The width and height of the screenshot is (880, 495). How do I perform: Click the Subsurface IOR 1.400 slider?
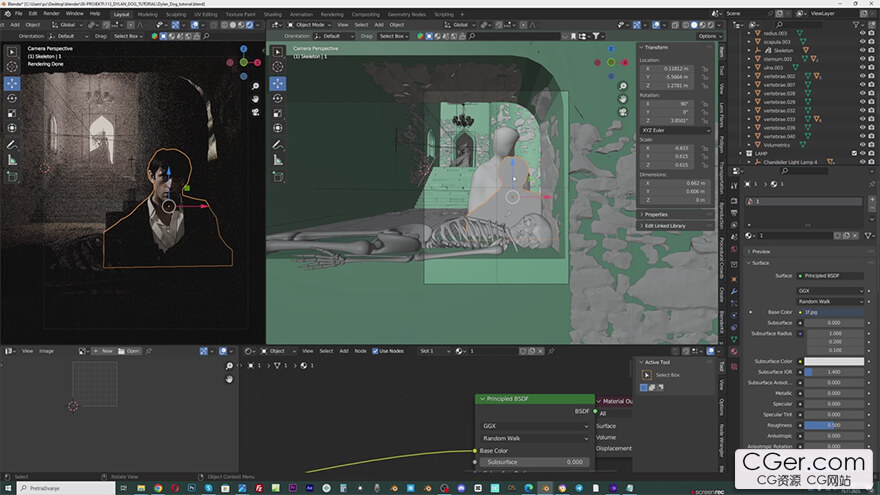click(834, 372)
